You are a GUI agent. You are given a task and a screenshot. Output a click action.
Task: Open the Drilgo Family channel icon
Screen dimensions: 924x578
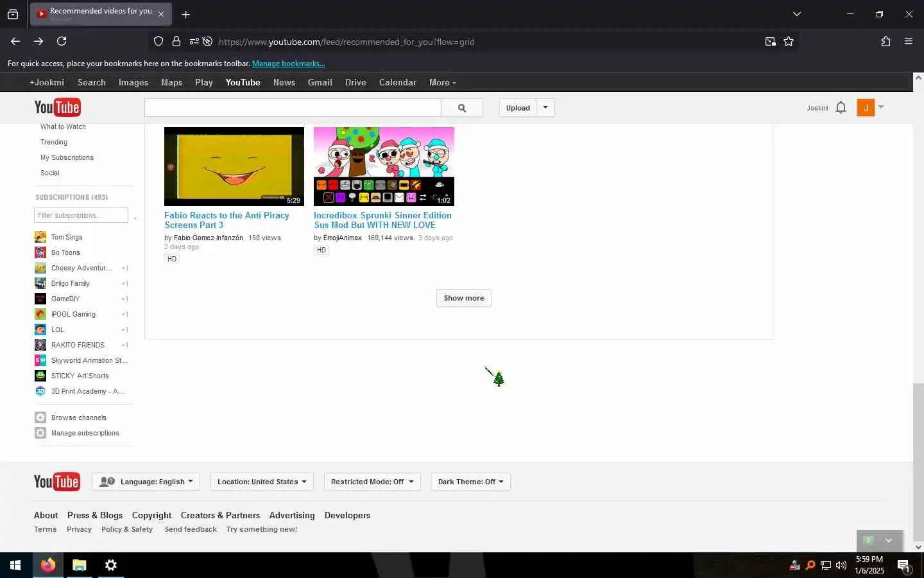pos(40,283)
